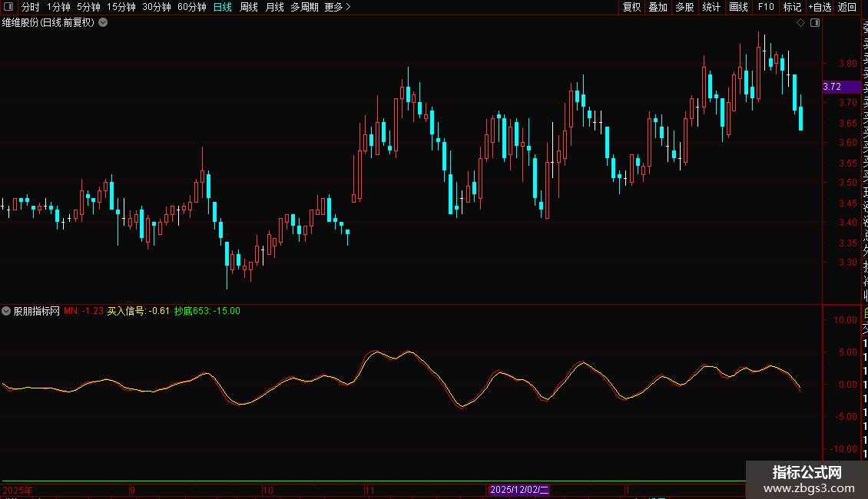Expand the 更多 more periods menu
This screenshot has width=868, height=499.
click(338, 7)
